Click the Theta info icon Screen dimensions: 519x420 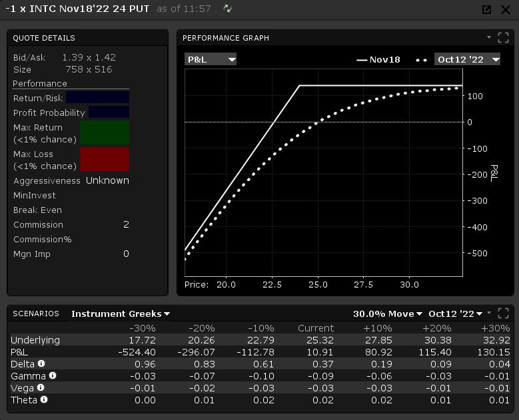click(44, 399)
